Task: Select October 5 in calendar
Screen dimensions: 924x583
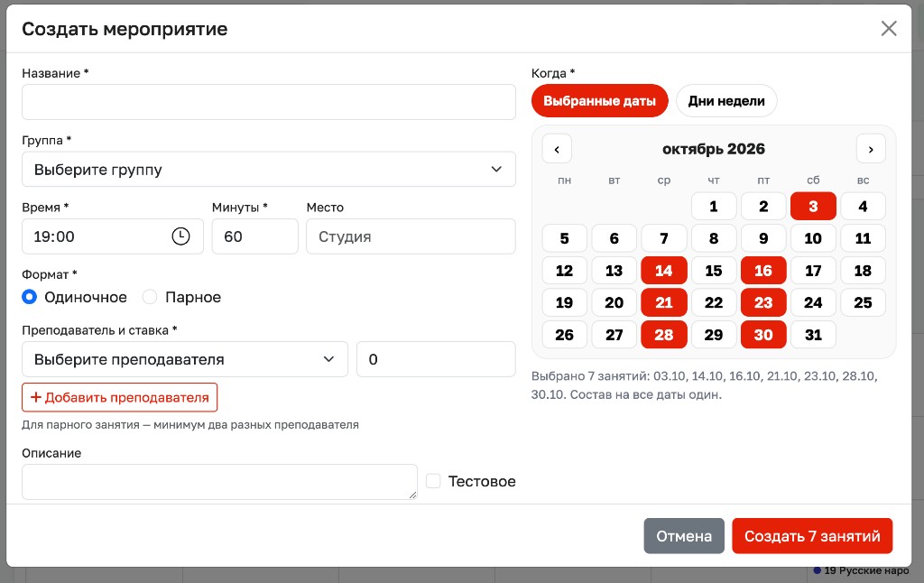Action: point(565,238)
